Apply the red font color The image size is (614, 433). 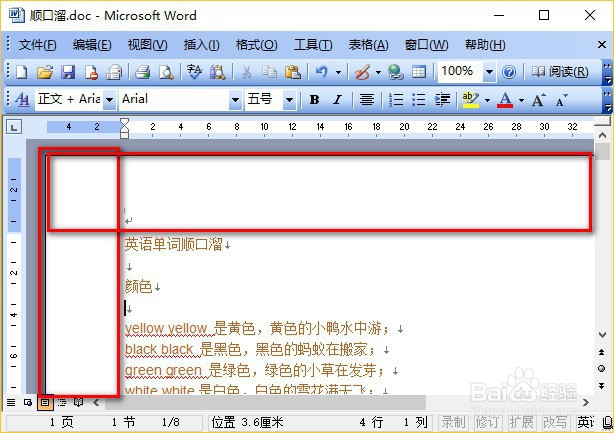click(505, 100)
